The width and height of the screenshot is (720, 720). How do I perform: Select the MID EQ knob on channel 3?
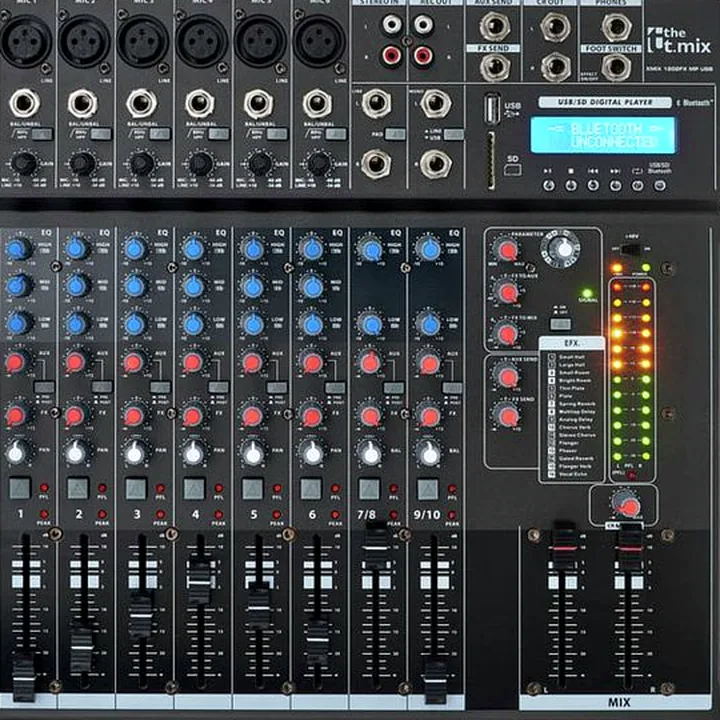coord(135,286)
